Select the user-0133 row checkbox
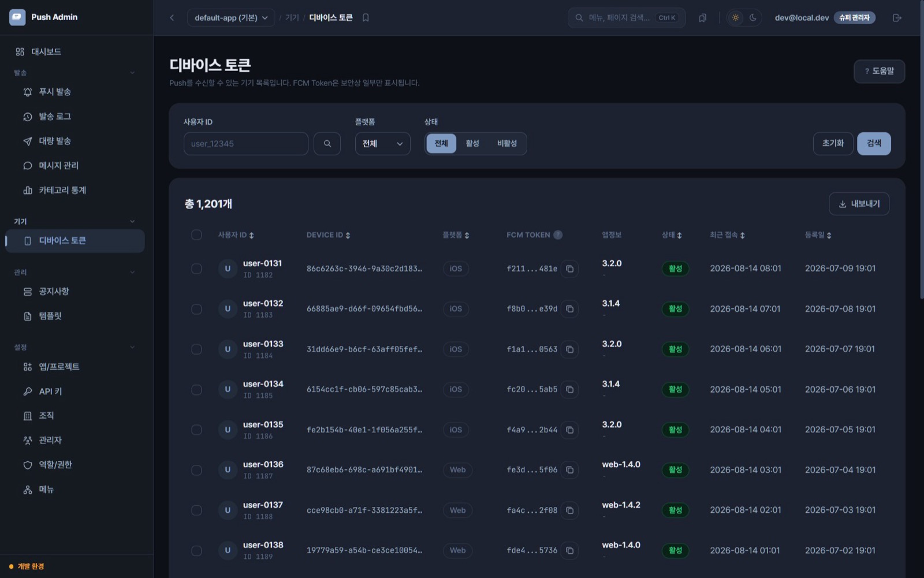Image resolution: width=924 pixels, height=578 pixels. [196, 349]
